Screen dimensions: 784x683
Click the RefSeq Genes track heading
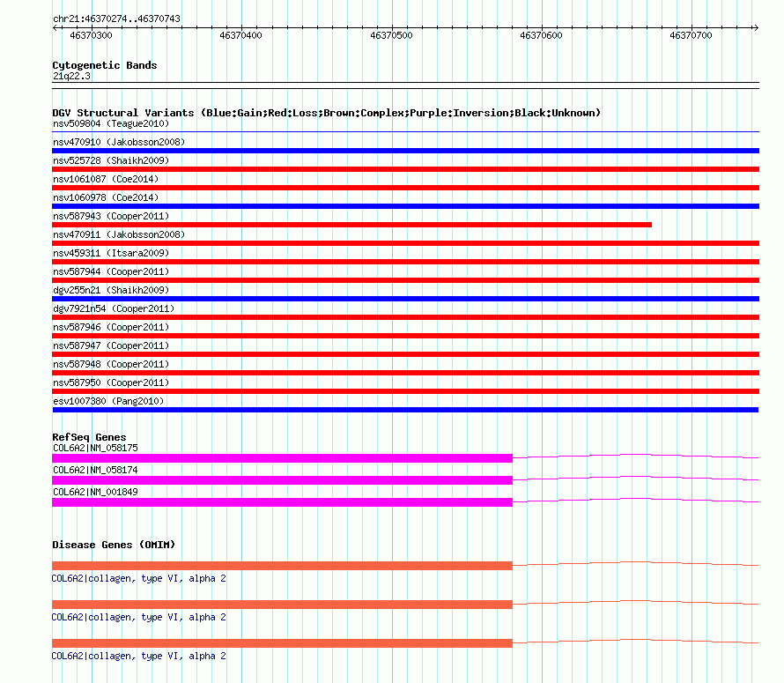pyautogui.click(x=89, y=437)
